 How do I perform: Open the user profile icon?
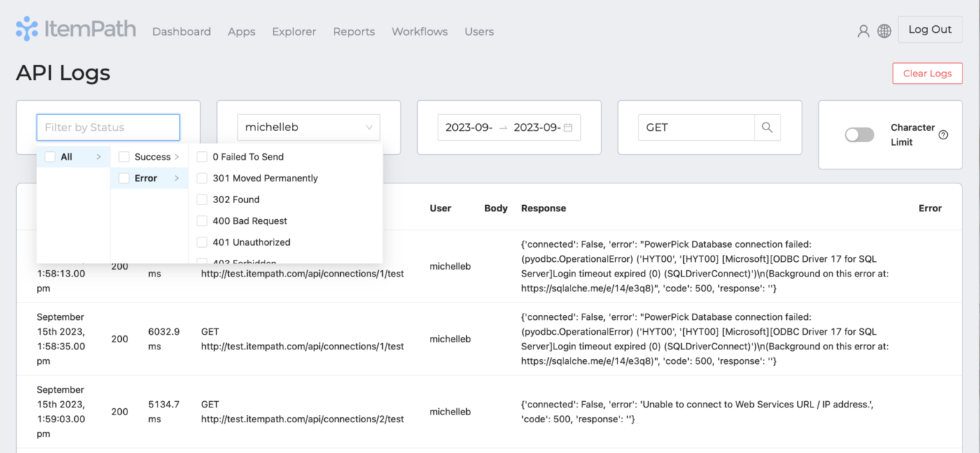[863, 30]
